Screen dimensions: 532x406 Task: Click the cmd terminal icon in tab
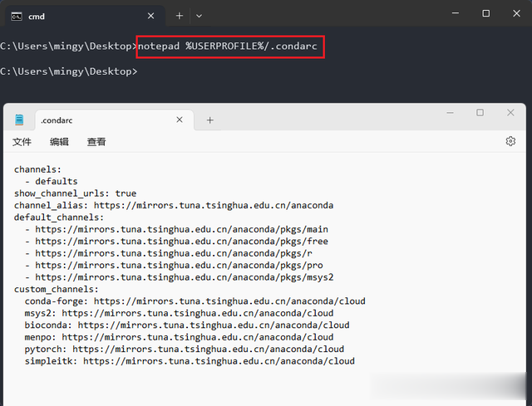[17, 17]
